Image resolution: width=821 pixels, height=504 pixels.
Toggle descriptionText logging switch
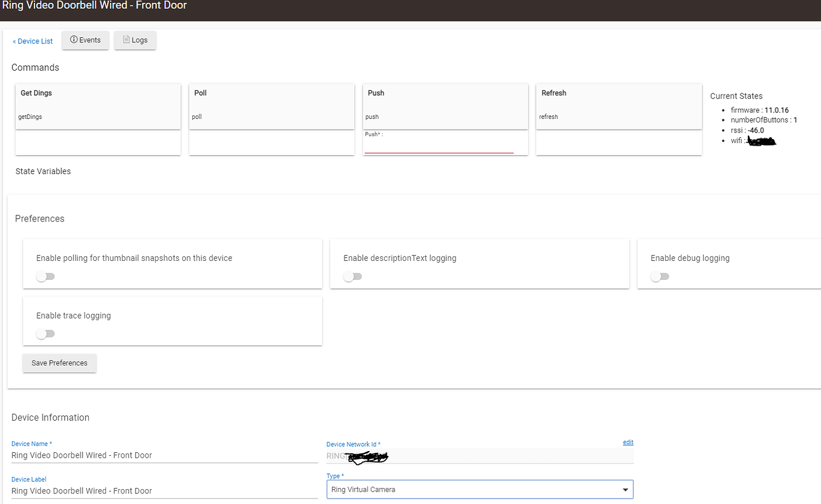[x=352, y=276]
